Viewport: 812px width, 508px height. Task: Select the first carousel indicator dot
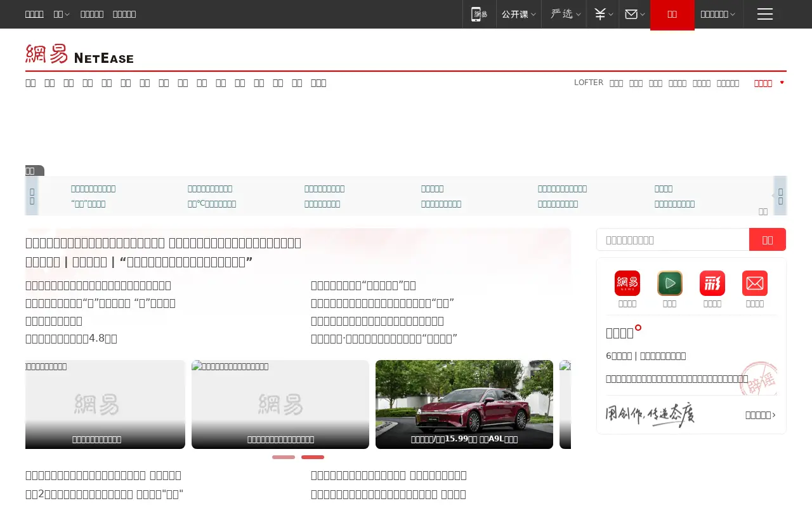[x=284, y=457]
